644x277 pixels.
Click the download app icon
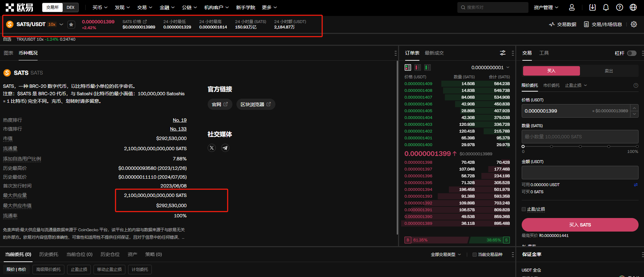[x=593, y=7]
